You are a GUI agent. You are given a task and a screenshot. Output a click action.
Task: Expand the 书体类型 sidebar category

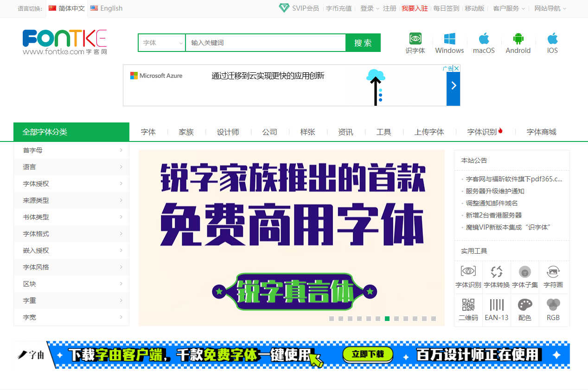click(x=71, y=217)
